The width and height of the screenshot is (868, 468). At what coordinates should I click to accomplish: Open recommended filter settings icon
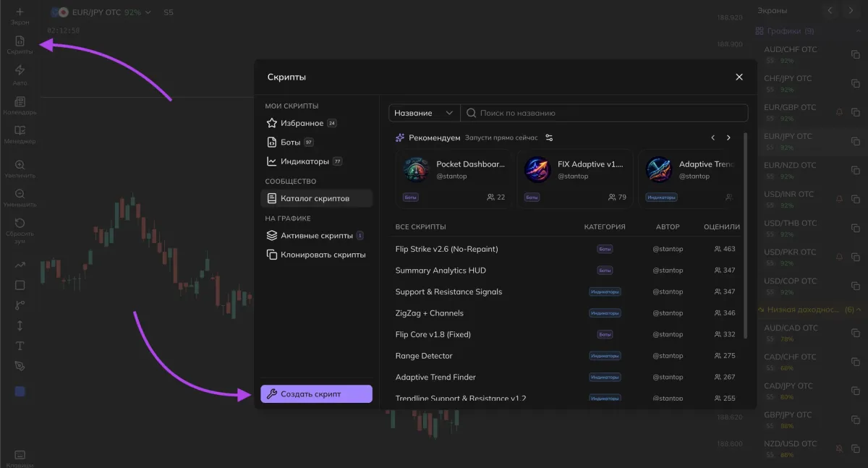549,137
